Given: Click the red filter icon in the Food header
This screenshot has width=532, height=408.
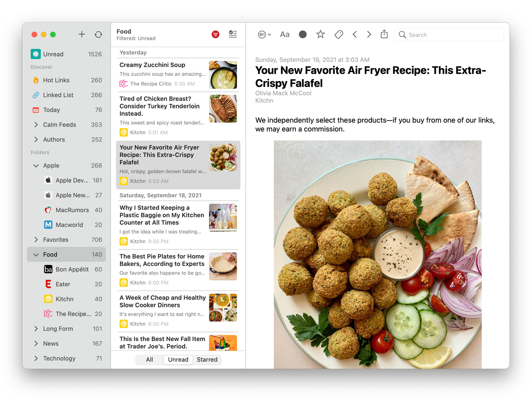Looking at the screenshot, I should (x=215, y=35).
